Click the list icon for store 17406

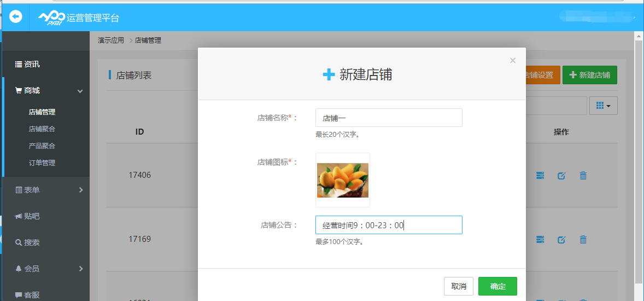point(540,176)
